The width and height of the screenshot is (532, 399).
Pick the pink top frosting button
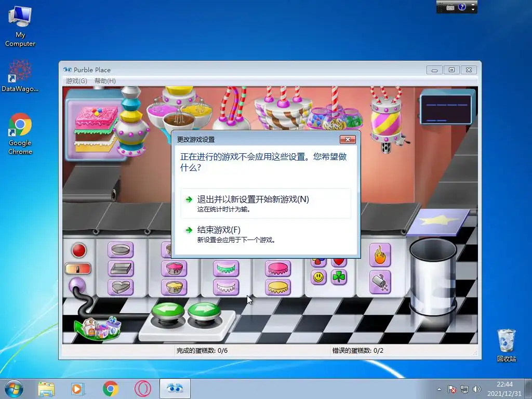coord(278,269)
